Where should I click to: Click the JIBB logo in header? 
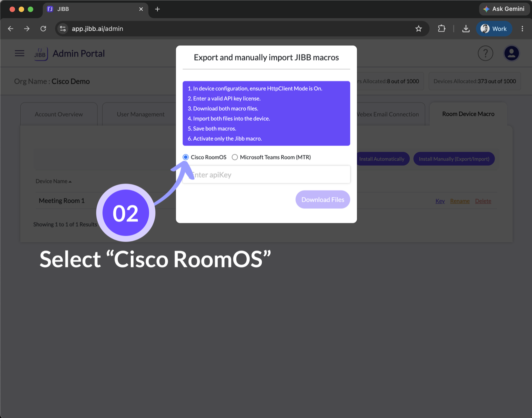tap(41, 54)
